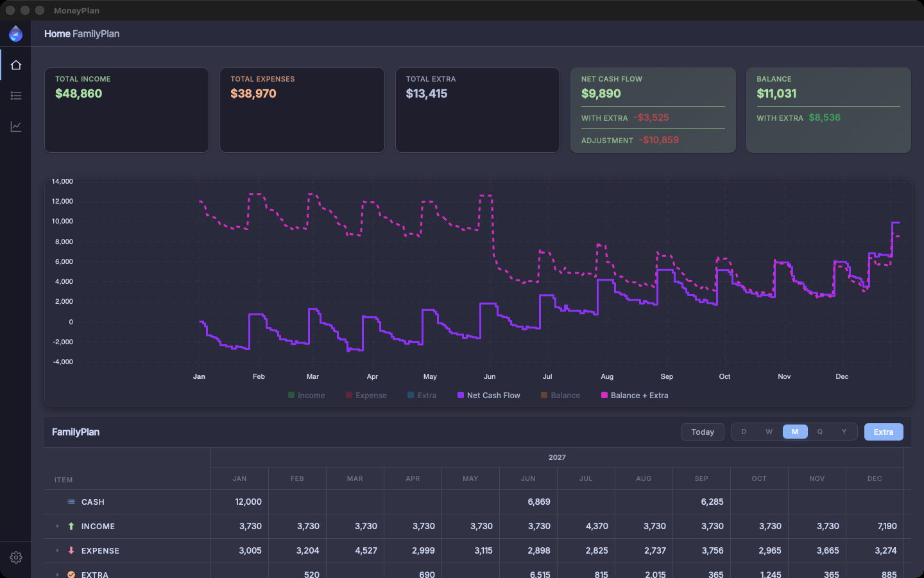Click the Cash row list icon

(x=71, y=502)
